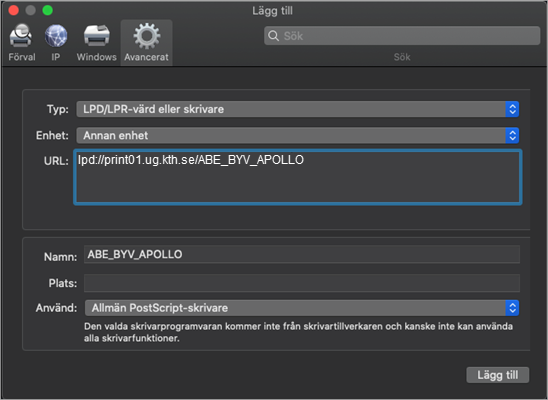Click the empty Plats field
The height and width of the screenshot is (400, 548).
point(302,283)
